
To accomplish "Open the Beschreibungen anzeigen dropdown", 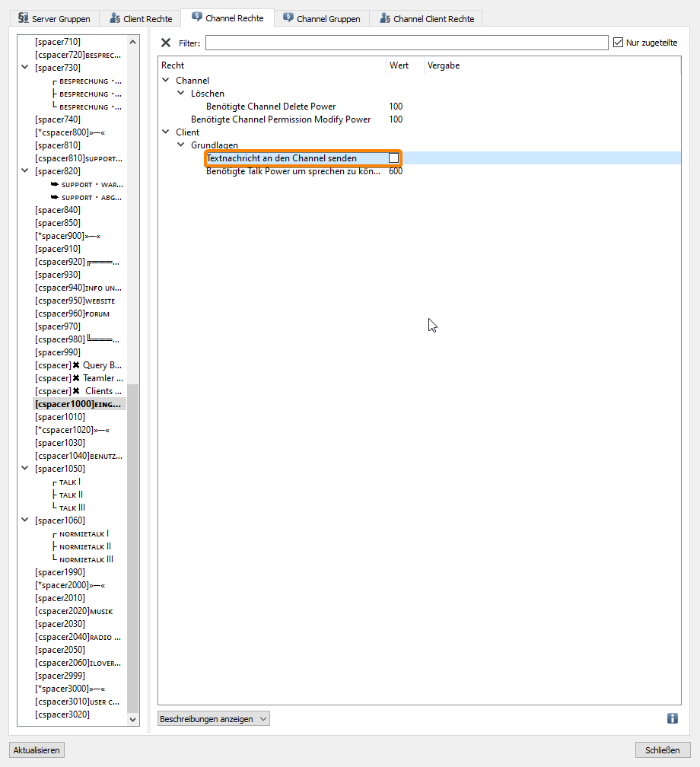I will click(x=213, y=718).
